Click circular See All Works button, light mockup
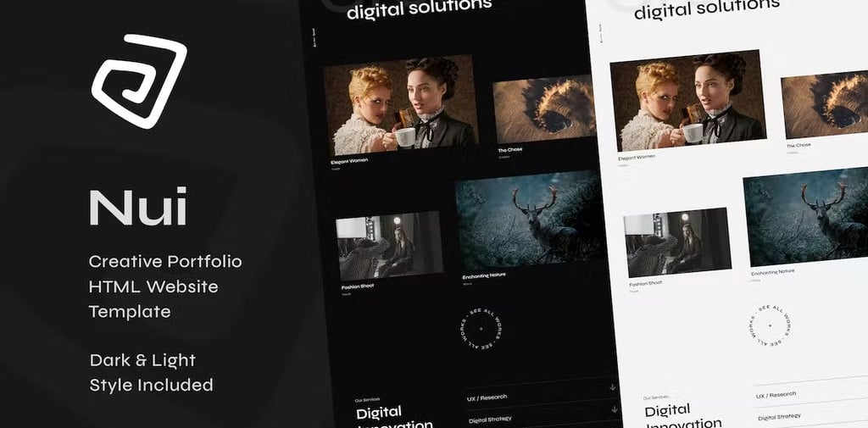The width and height of the screenshot is (868, 428). tap(769, 326)
